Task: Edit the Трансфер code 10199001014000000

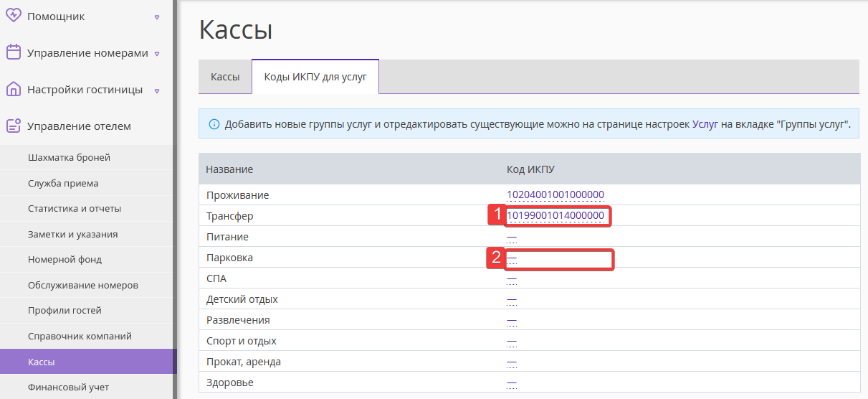Action: coord(555,215)
